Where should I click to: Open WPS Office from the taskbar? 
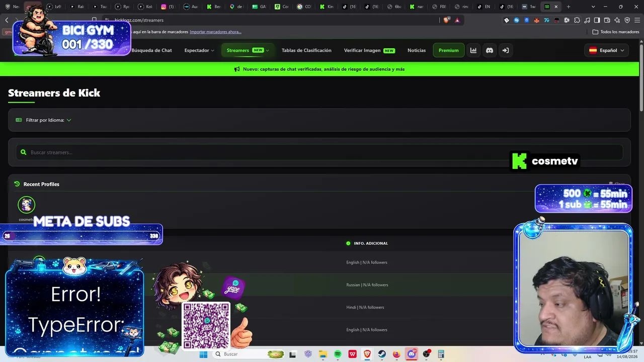(x=353, y=354)
